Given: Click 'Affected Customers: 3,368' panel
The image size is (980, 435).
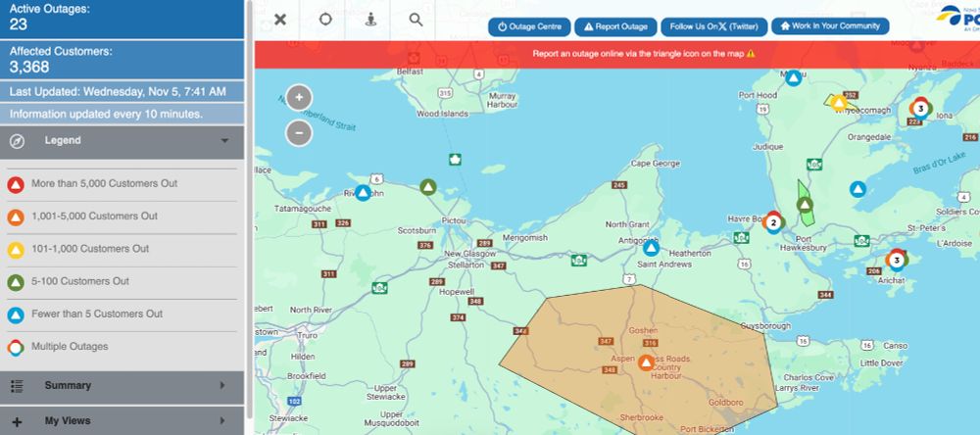Looking at the screenshot, I should pos(122,60).
